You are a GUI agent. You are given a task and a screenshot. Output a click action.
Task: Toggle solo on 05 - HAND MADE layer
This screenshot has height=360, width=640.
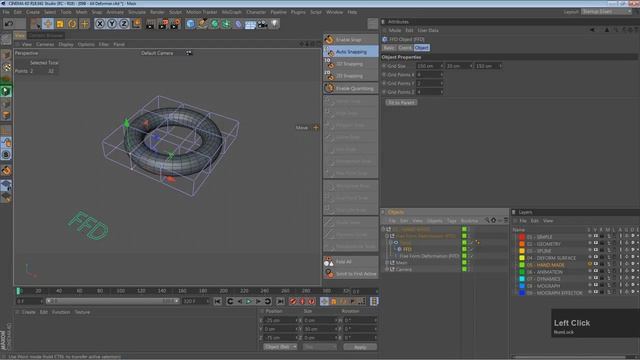(589, 264)
